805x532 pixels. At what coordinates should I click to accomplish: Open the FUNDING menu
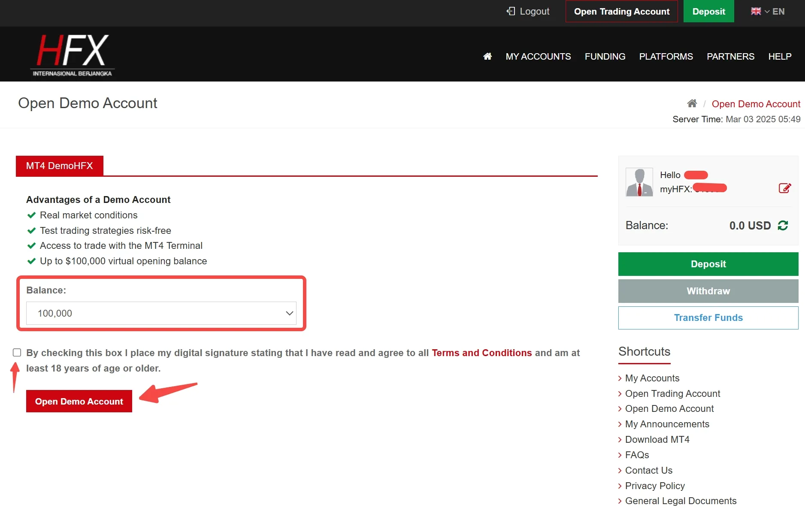[605, 56]
